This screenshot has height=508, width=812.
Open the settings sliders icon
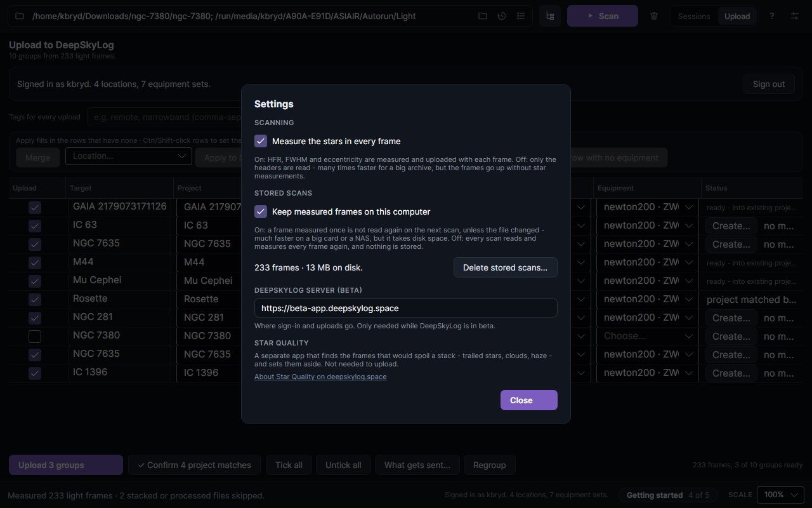[x=795, y=16]
